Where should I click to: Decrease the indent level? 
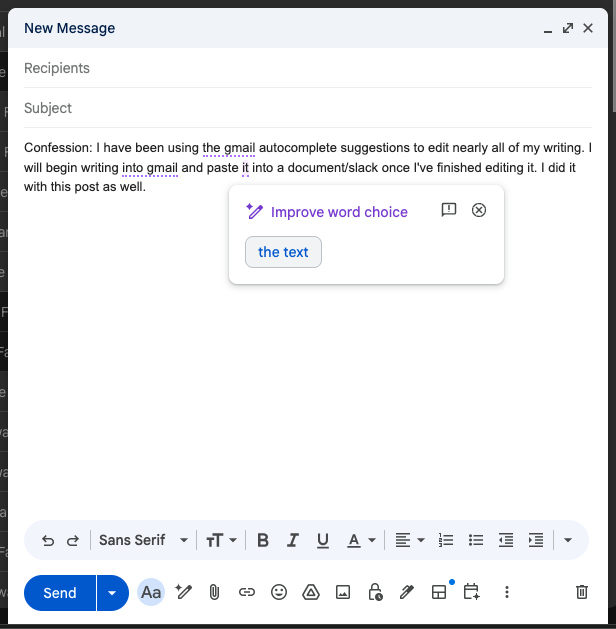point(506,540)
